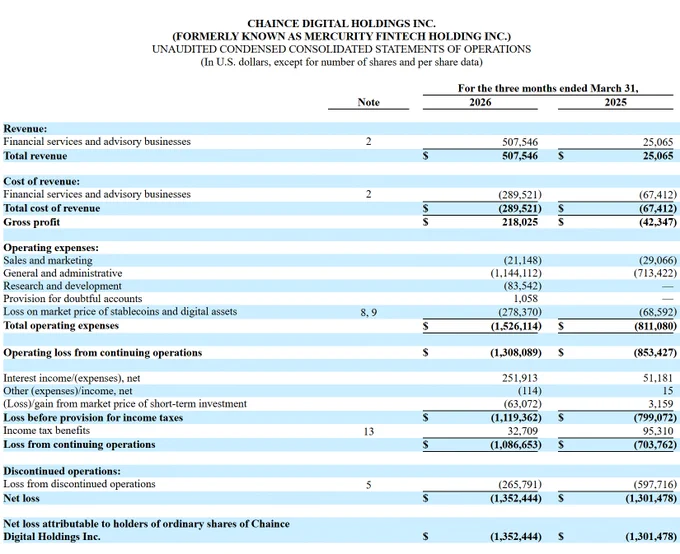Click 'Interest income/(expenses), net' label
Image resolution: width=680 pixels, height=554 pixels.
pos(72,378)
